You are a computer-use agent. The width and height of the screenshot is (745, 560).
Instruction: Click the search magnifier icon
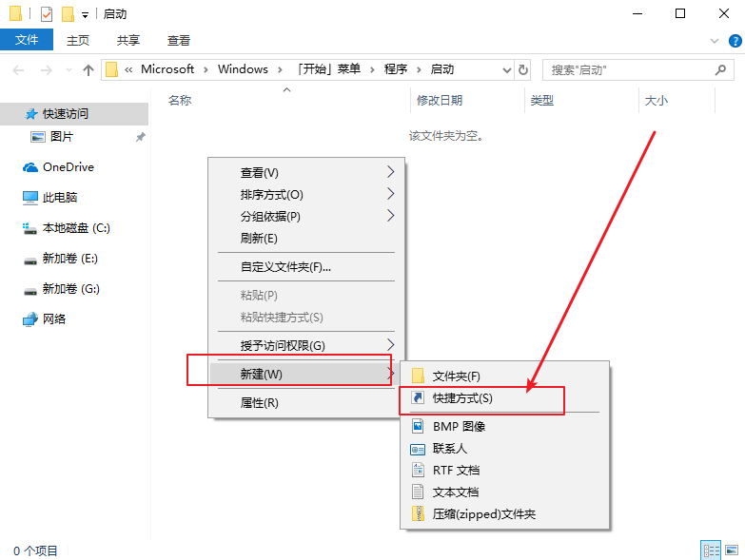click(720, 69)
